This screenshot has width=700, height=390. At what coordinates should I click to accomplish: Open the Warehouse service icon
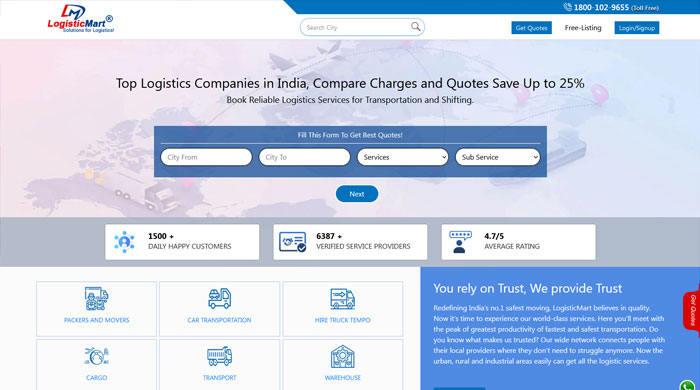click(342, 356)
